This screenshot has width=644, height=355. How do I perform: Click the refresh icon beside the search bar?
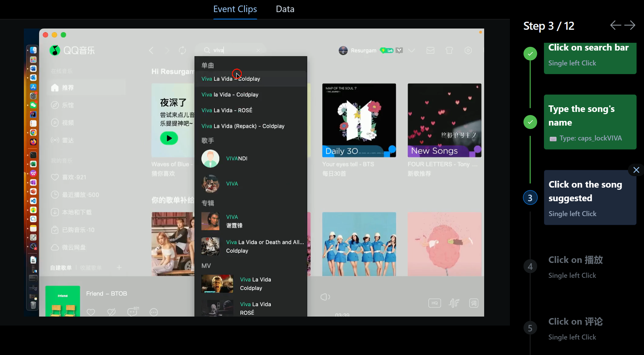click(182, 50)
